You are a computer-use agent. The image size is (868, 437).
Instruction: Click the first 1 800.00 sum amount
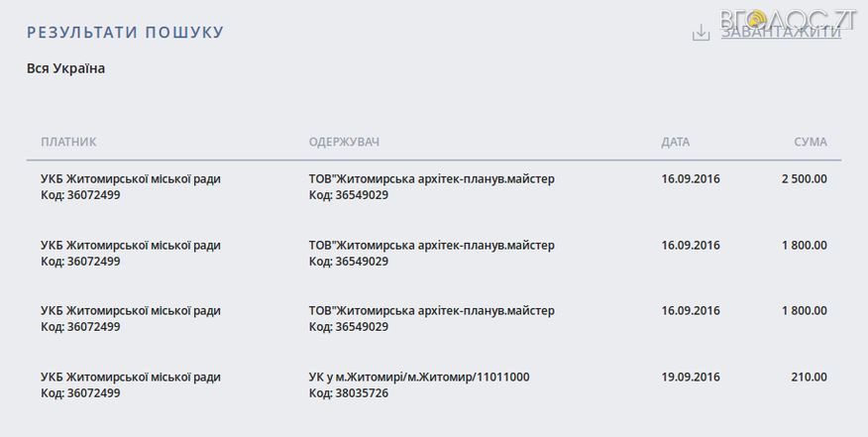(x=804, y=245)
